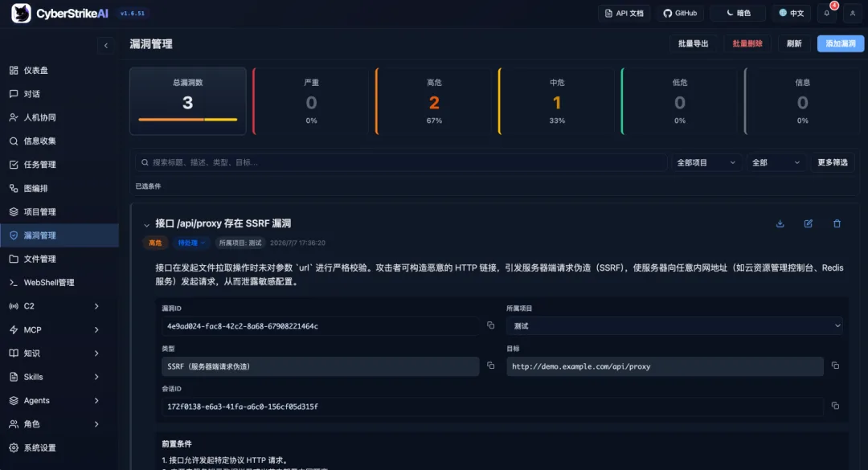Expand the Agents sidebar submenu
This screenshot has width=868, height=470.
(96, 400)
